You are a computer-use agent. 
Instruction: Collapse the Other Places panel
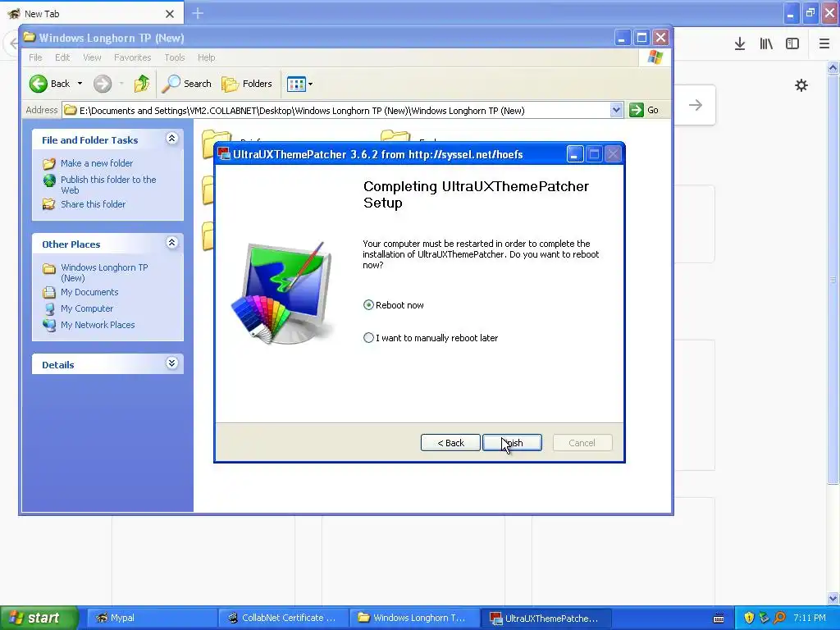coord(172,243)
